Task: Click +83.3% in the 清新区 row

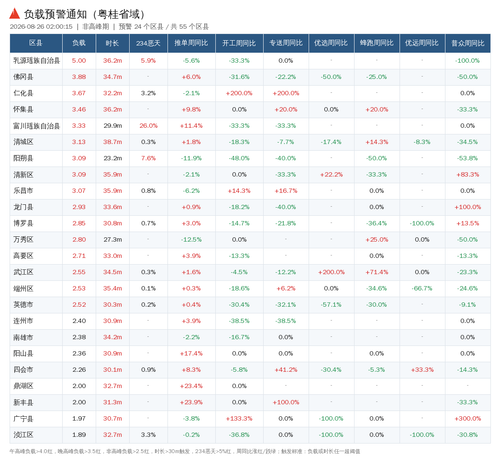Action: pyautogui.click(x=468, y=175)
